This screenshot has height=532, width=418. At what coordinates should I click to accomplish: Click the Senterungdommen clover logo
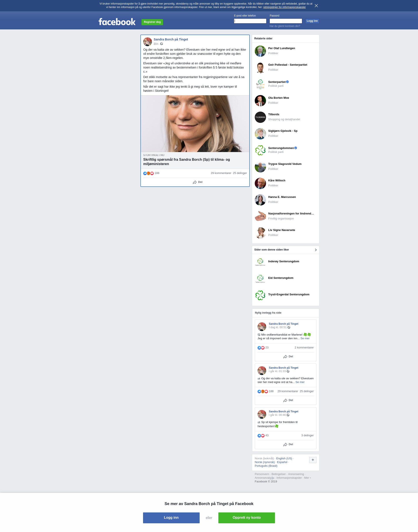click(260, 150)
